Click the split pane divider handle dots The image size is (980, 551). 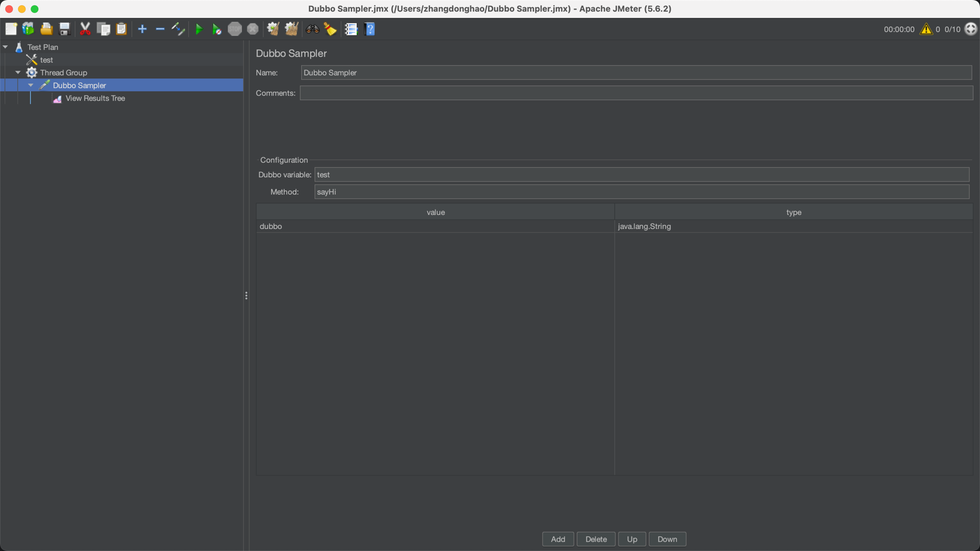tap(246, 296)
